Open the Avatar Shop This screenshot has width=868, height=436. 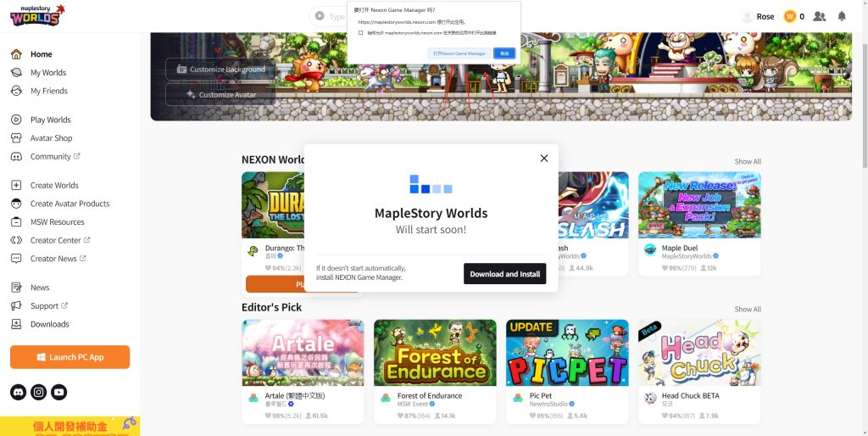[51, 138]
